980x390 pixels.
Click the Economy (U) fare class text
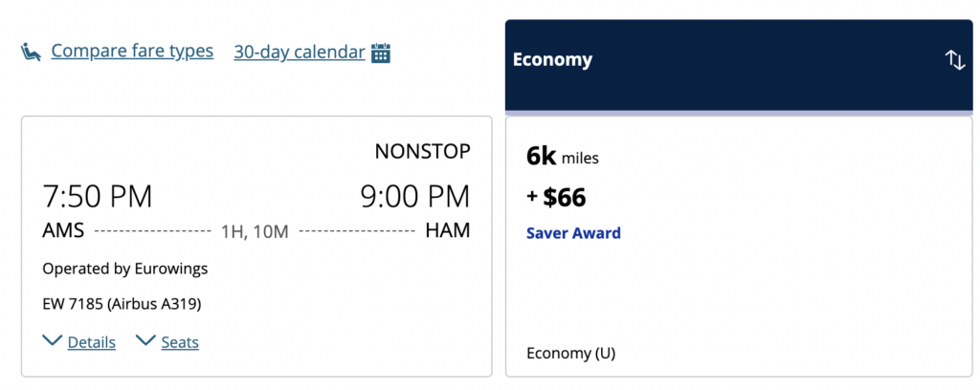[x=570, y=354]
